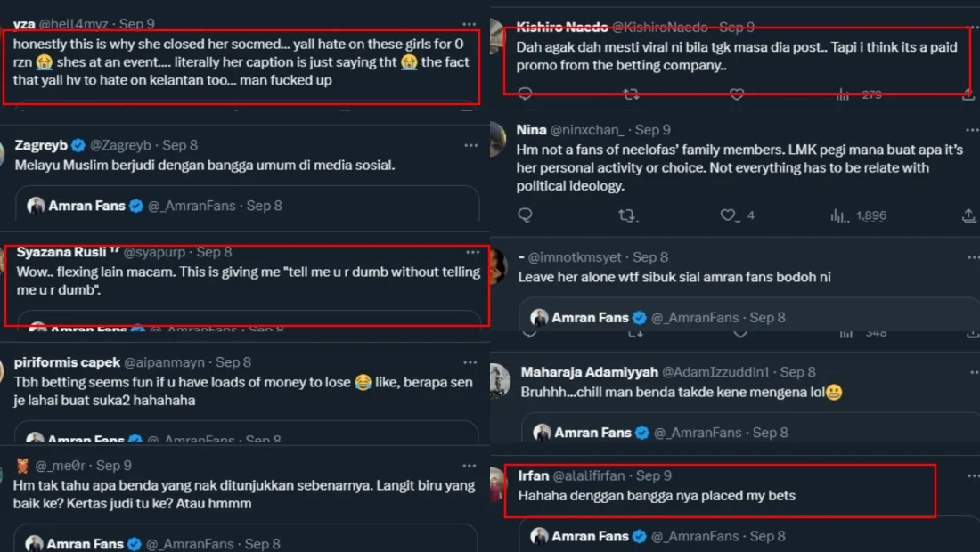Open Amran Fans quote under @imnotkmsyet tweet
Image resolution: width=980 pixels, height=552 pixels.
(739, 317)
